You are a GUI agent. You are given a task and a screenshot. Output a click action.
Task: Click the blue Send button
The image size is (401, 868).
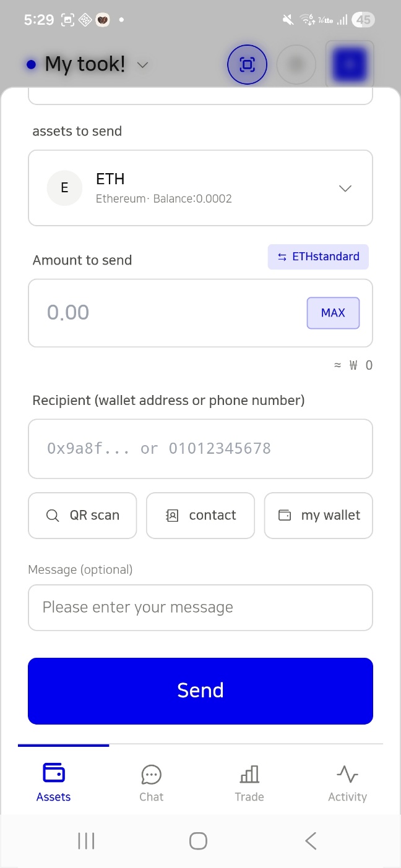click(x=200, y=691)
